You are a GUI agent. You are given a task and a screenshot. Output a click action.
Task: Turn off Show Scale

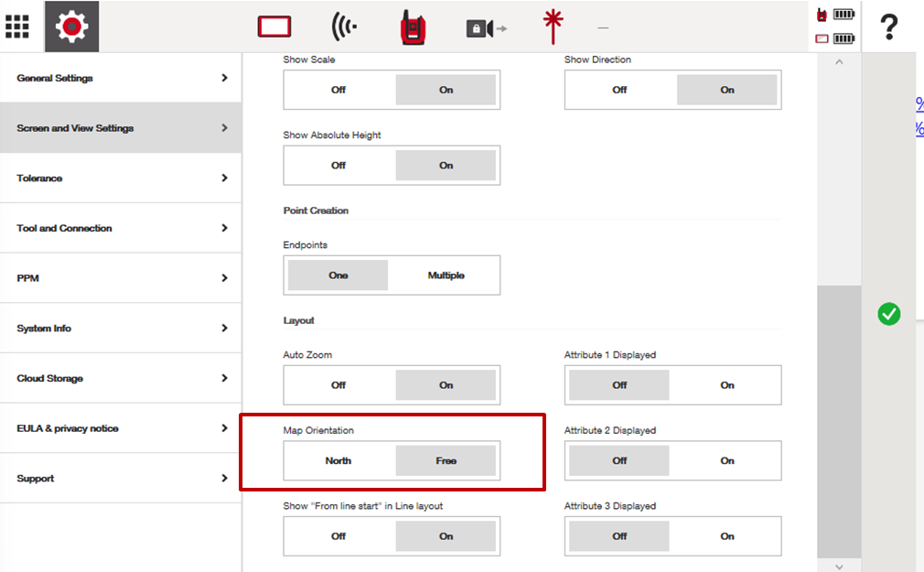tap(338, 90)
